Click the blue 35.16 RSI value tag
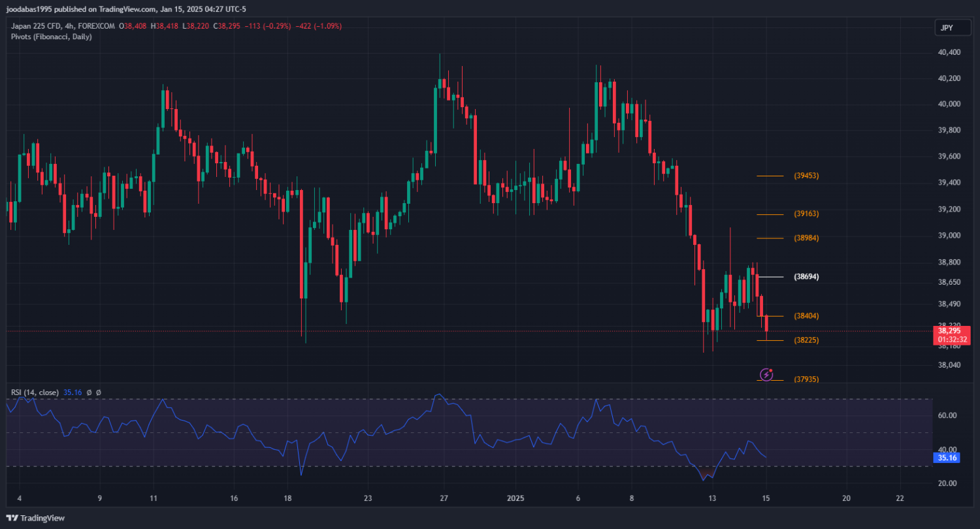 947,458
